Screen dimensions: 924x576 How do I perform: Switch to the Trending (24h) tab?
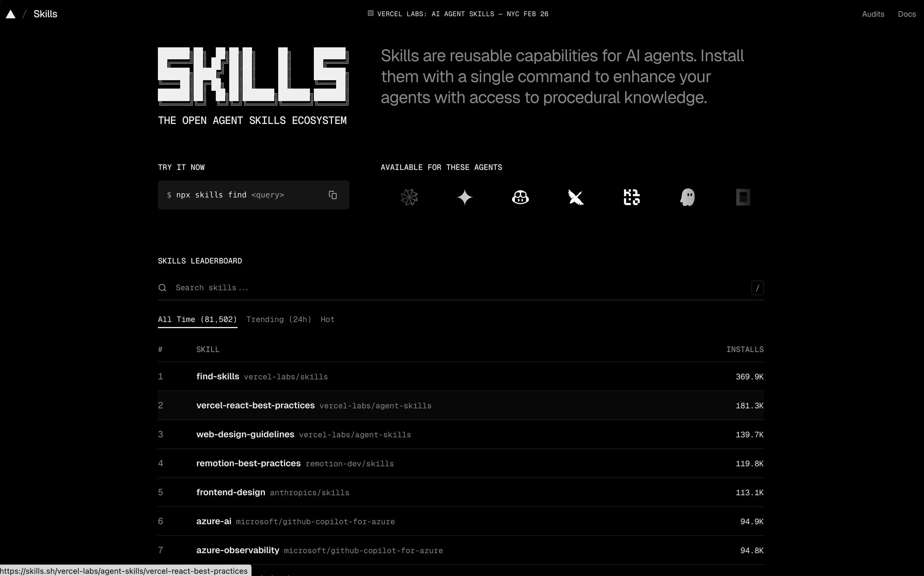[278, 320]
